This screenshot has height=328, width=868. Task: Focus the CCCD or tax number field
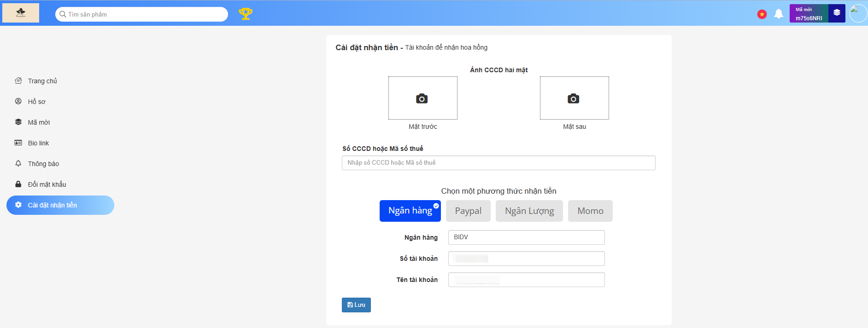click(x=499, y=163)
